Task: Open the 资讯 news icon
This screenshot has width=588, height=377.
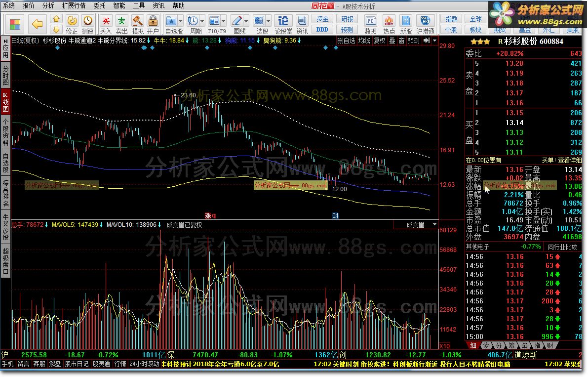Action: coord(302,24)
